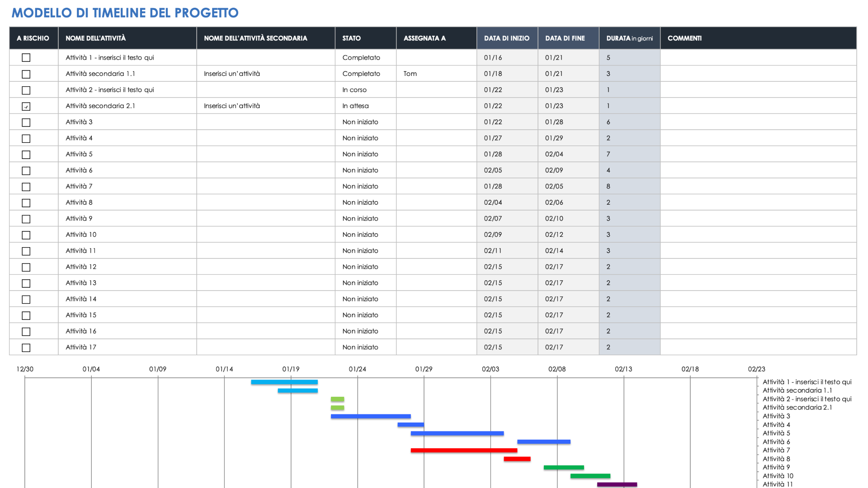Click the 'Inserisci un'attività' cell in row 1.1
Viewport: 868px width, 488px height.
pos(266,74)
